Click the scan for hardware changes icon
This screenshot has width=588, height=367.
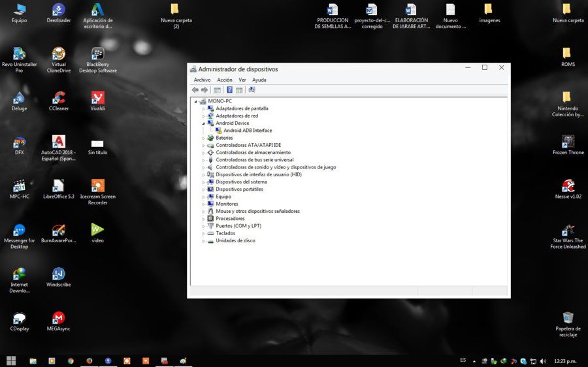[x=252, y=90]
